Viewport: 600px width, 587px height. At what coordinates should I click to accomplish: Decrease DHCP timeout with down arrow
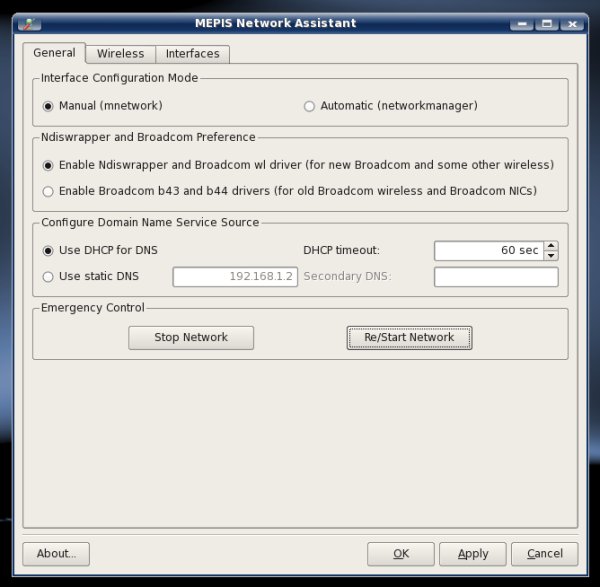(551, 256)
